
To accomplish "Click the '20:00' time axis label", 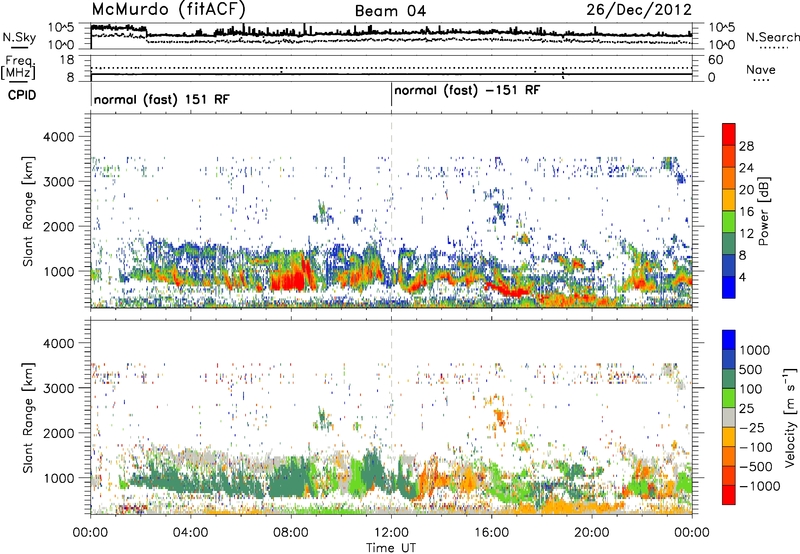I will (592, 533).
